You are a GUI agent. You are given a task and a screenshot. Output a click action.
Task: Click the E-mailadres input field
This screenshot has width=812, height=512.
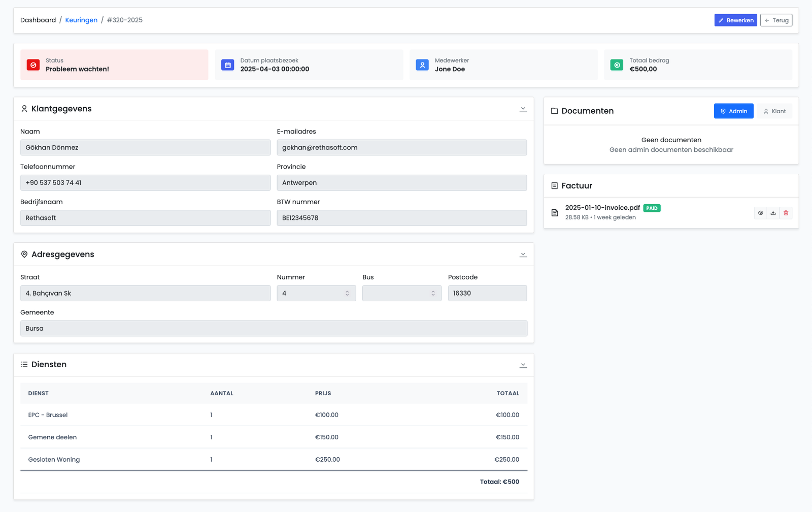(402, 148)
